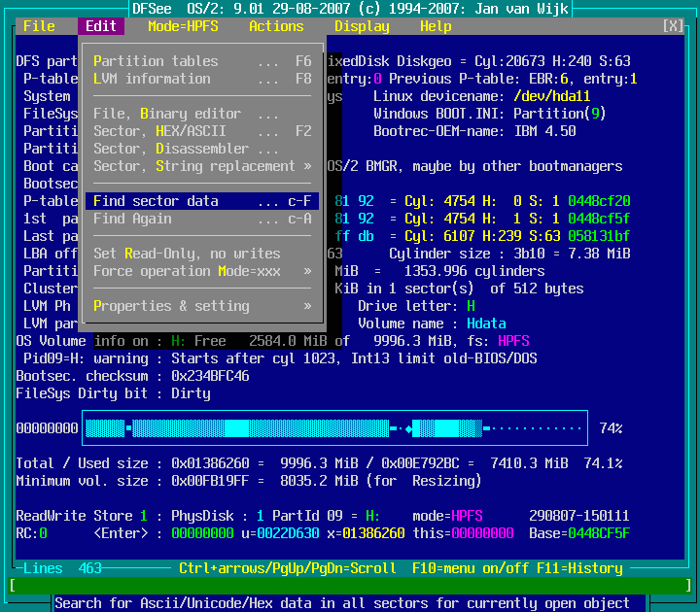Select Sector, HEX/ASCII editor item

coord(202,131)
